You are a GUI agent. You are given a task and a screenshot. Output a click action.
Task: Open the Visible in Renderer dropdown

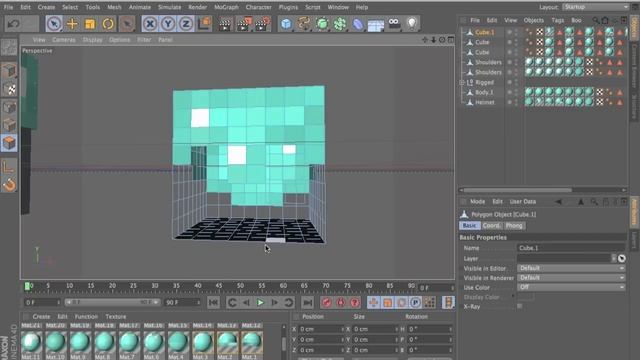(x=571, y=278)
